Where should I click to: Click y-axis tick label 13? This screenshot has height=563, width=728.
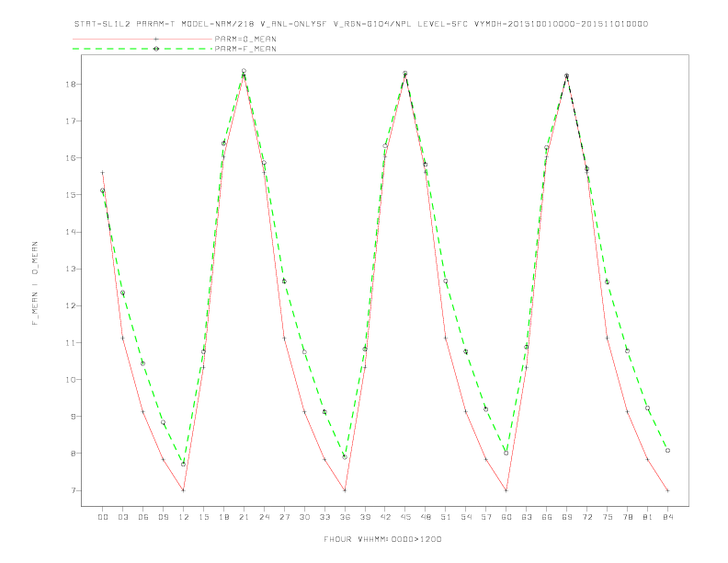(71, 269)
